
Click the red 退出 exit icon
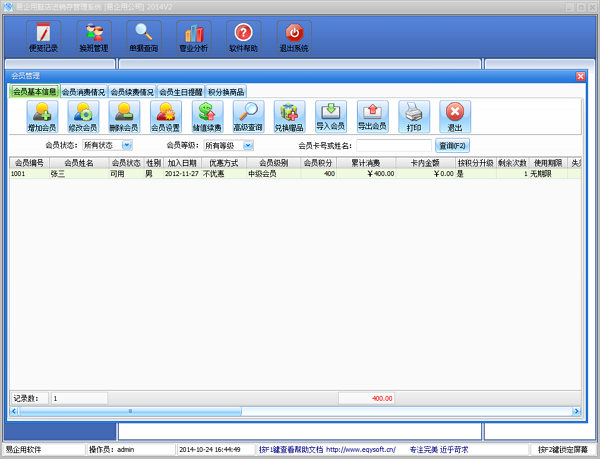coord(455,117)
